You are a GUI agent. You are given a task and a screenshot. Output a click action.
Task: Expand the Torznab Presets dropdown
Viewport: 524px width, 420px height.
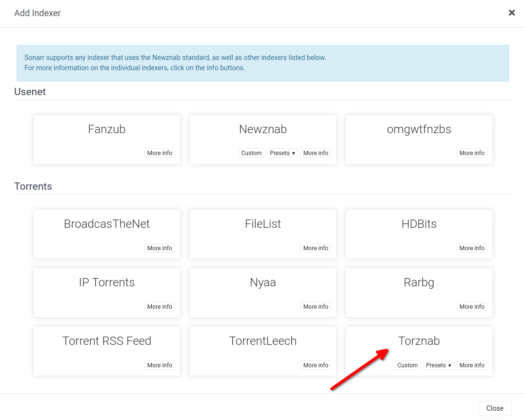(439, 365)
